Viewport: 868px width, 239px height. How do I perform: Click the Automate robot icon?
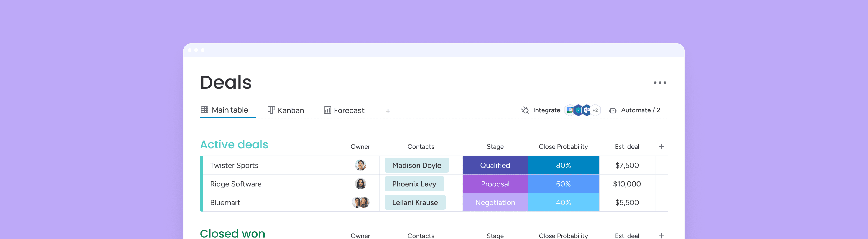coord(613,110)
